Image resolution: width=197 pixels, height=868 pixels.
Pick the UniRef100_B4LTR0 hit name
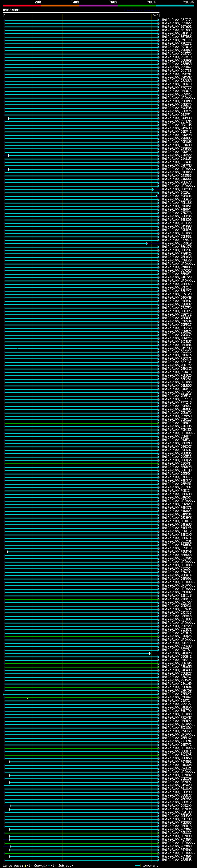click(x=176, y=711)
